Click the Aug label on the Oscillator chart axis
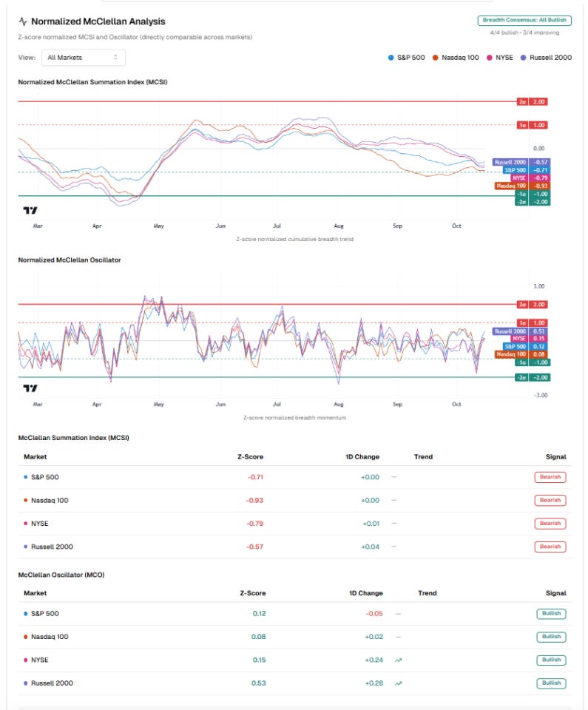 (339, 404)
